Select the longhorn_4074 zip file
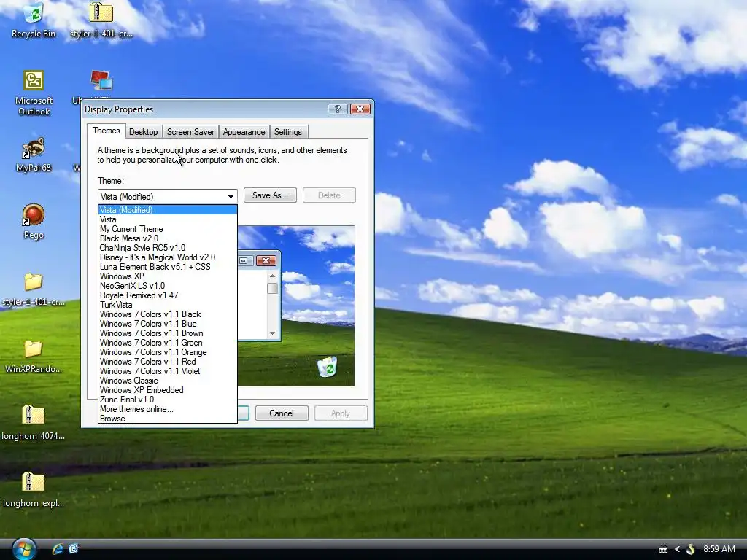Image resolution: width=747 pixels, height=560 pixels. pyautogui.click(x=34, y=423)
